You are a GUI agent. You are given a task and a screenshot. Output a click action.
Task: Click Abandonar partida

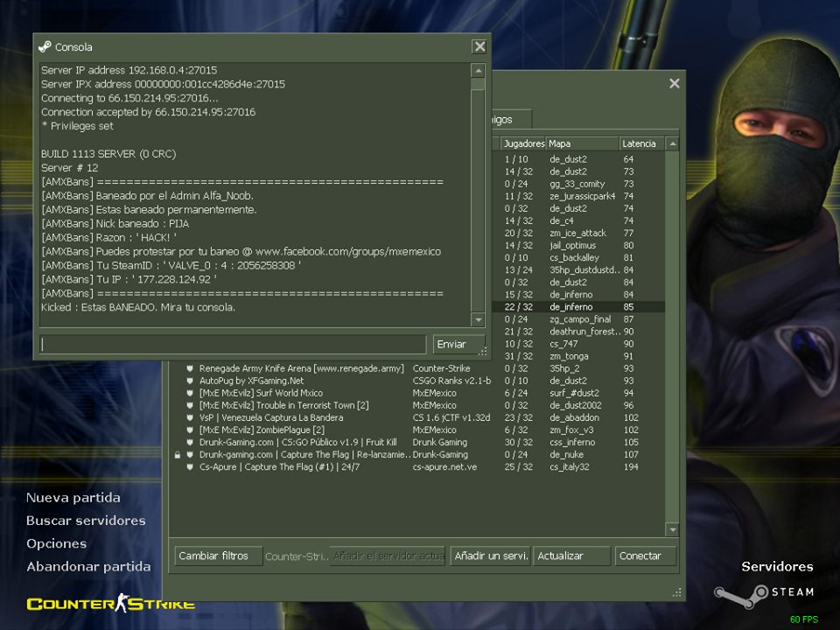pos(88,567)
